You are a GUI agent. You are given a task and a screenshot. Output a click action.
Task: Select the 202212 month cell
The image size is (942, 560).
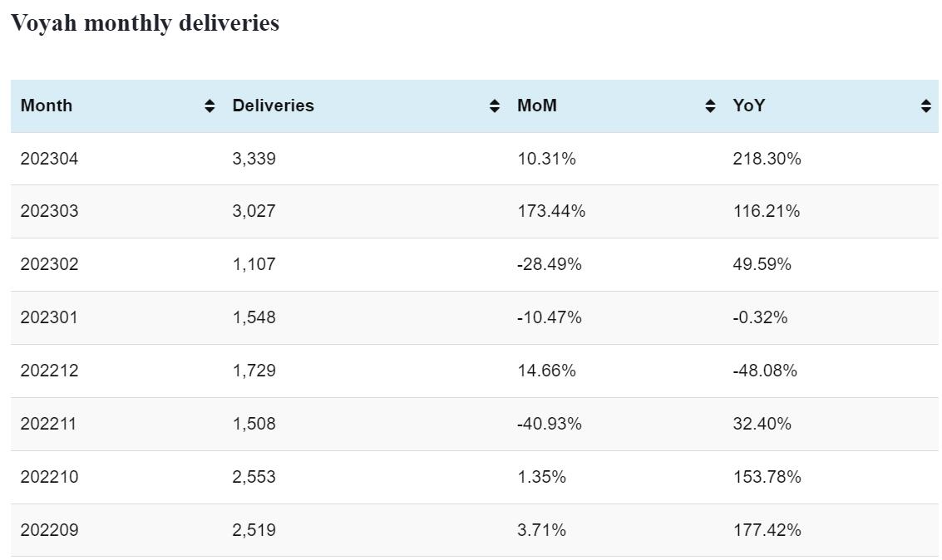click(x=49, y=371)
